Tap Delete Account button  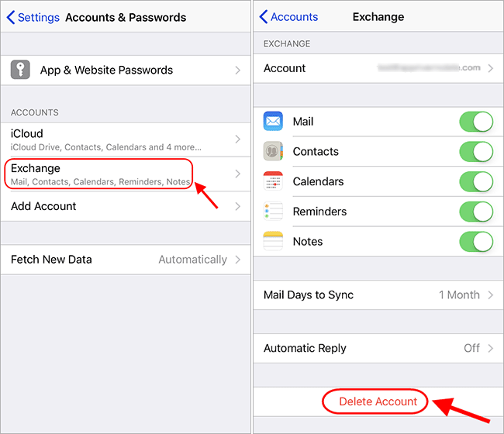(x=378, y=401)
